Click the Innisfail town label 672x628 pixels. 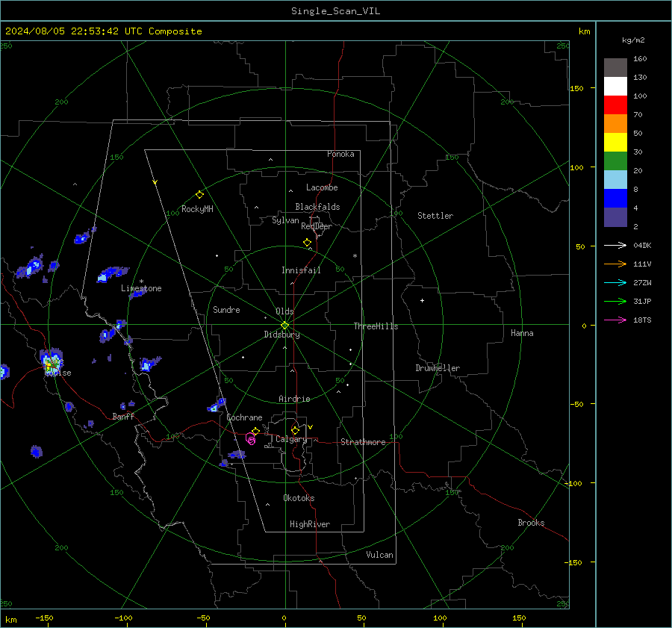[301, 270]
